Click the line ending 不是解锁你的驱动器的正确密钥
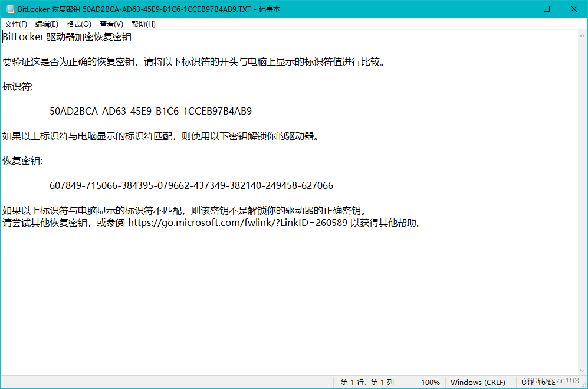Screen dimensions: 588x389 (x=185, y=210)
